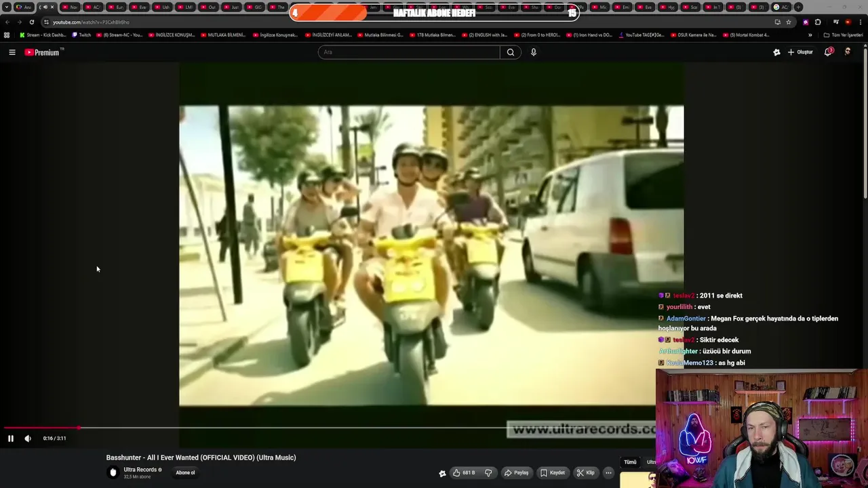Click the install app icon in address bar
Viewport: 868px width, 488px height.
[777, 22]
